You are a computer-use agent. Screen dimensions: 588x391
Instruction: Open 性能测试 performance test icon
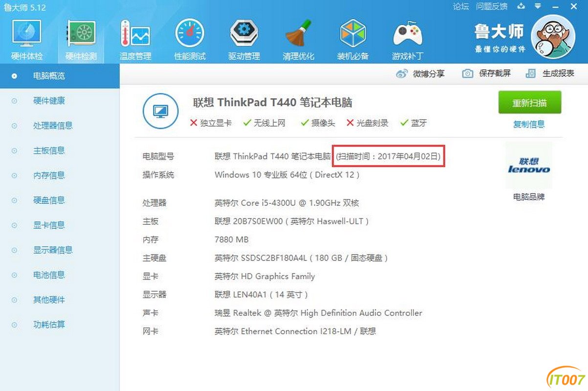[x=190, y=34]
